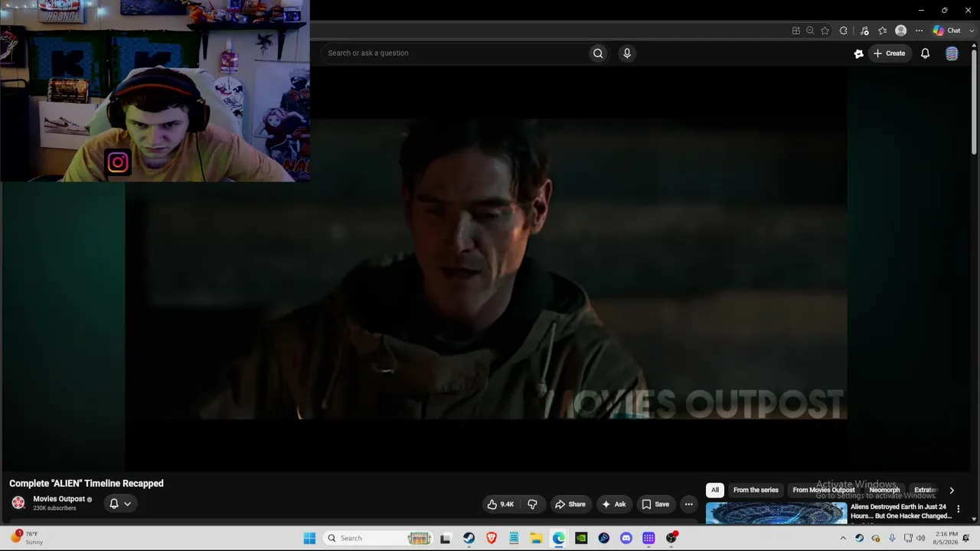Image resolution: width=980 pixels, height=551 pixels.
Task: Open the notification center bell in taskbar
Action: [966, 538]
